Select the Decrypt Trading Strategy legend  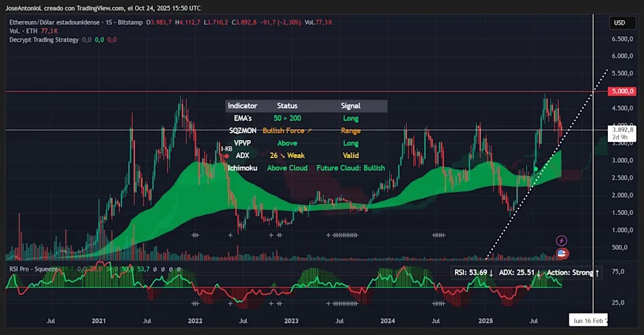[44, 40]
